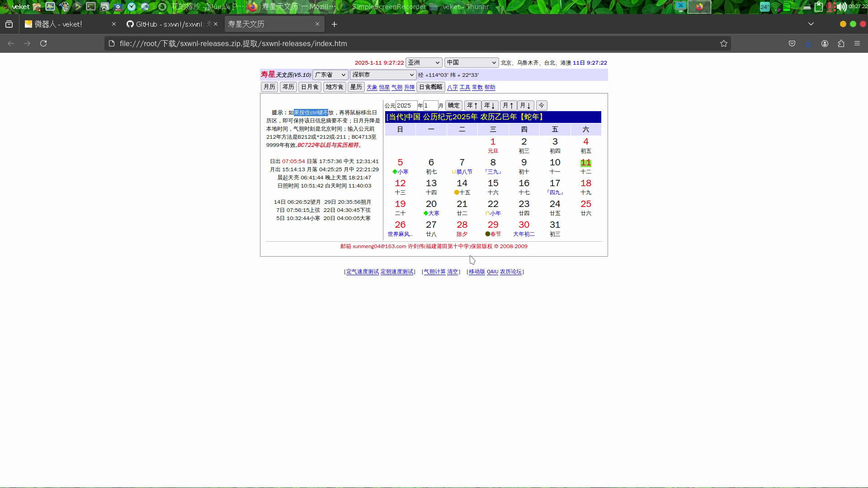Click the month input field showing 1
This screenshot has width=868, height=488.
point(430,105)
